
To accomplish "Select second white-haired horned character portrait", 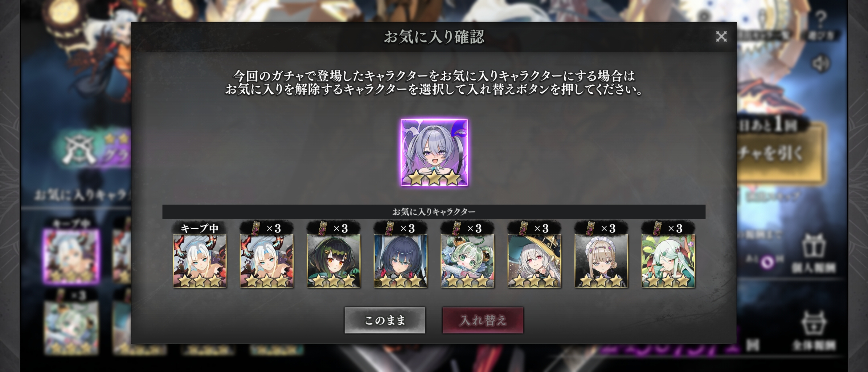I will coord(267,261).
